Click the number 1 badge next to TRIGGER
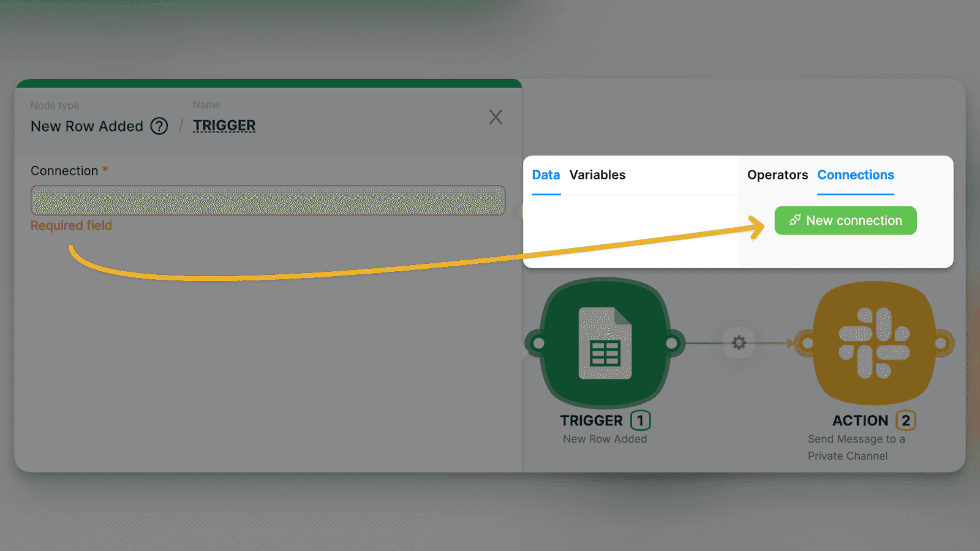Image resolution: width=980 pixels, height=551 pixels. pyautogui.click(x=641, y=421)
